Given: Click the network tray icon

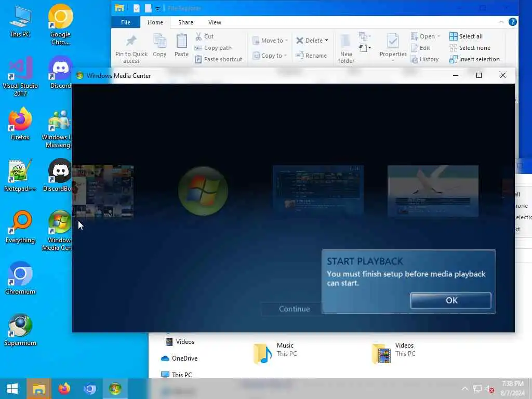Looking at the screenshot, I should click(477, 389).
